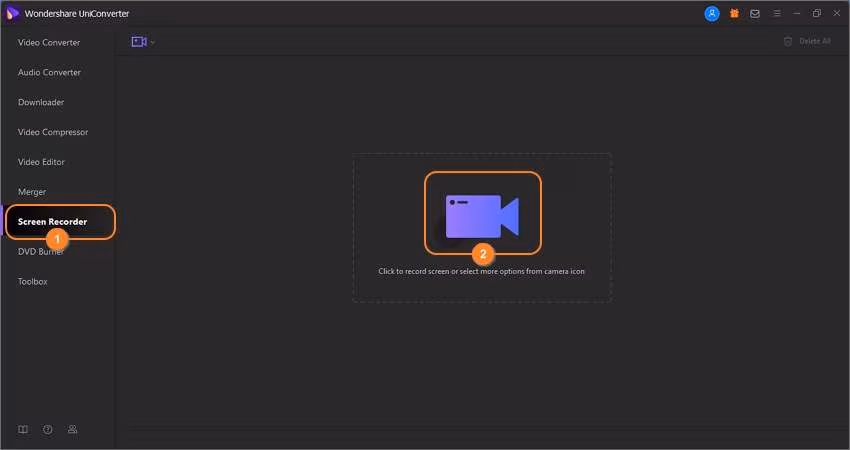The height and width of the screenshot is (450, 850).
Task: Open the hamburger menu icon
Action: pyautogui.click(x=777, y=14)
